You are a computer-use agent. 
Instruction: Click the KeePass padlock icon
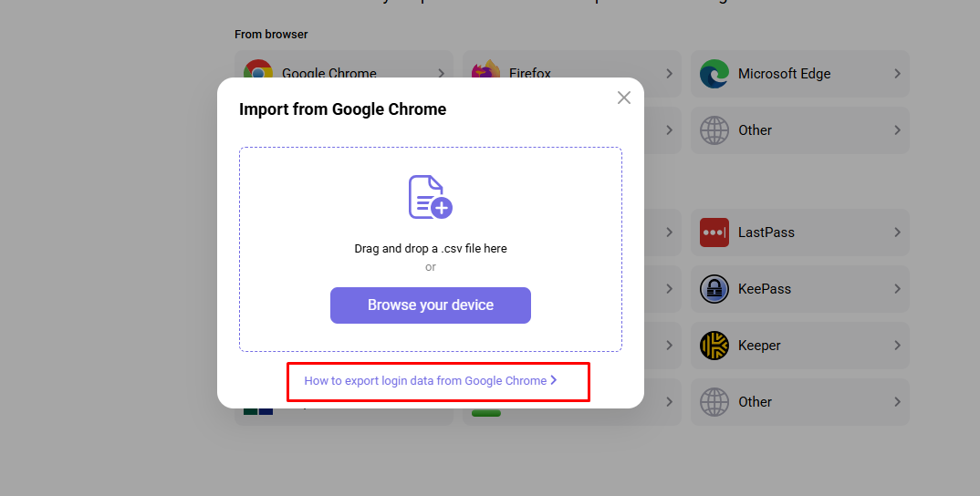(714, 289)
